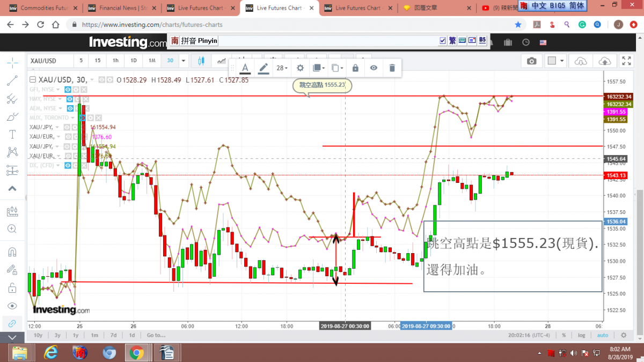Toggle visibility of GFI, NYSE series
This screenshot has height=362, width=644.
(x=68, y=89)
